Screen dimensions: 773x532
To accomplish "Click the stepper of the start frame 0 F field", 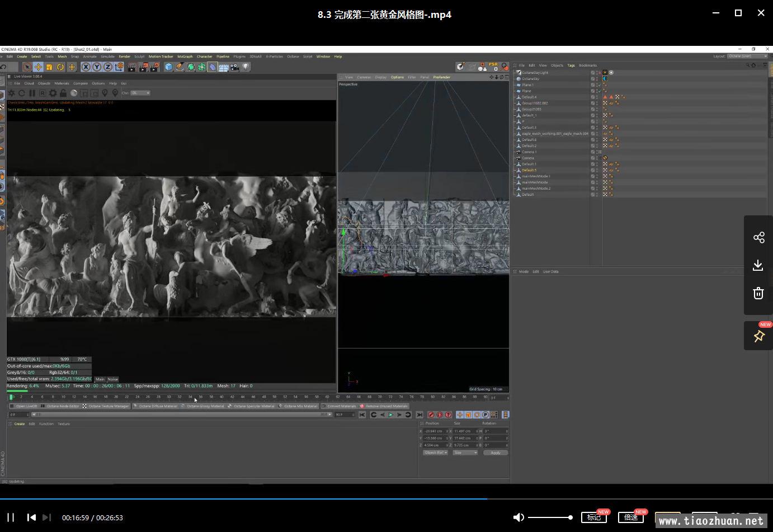I will coord(28,415).
